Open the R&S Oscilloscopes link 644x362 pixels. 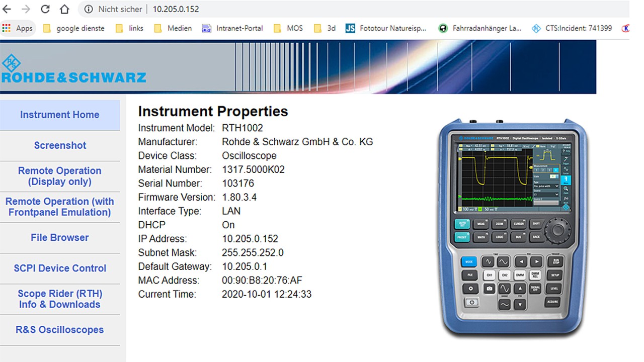[60, 330]
